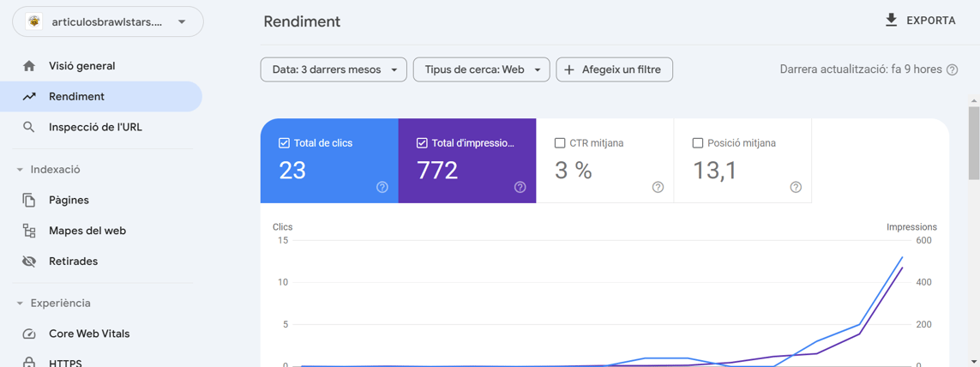Open the Pàgines report
Viewport: 980px width, 367px height.
[69, 201]
